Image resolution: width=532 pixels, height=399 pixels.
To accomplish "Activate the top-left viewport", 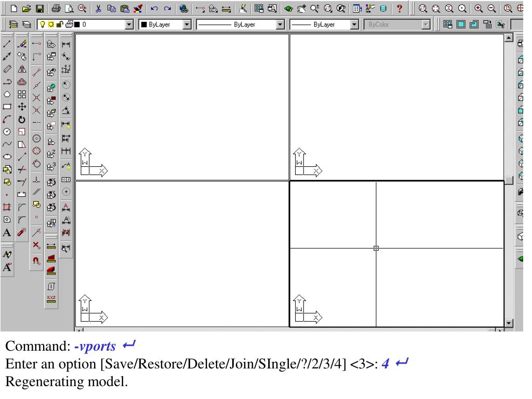I will [x=182, y=107].
